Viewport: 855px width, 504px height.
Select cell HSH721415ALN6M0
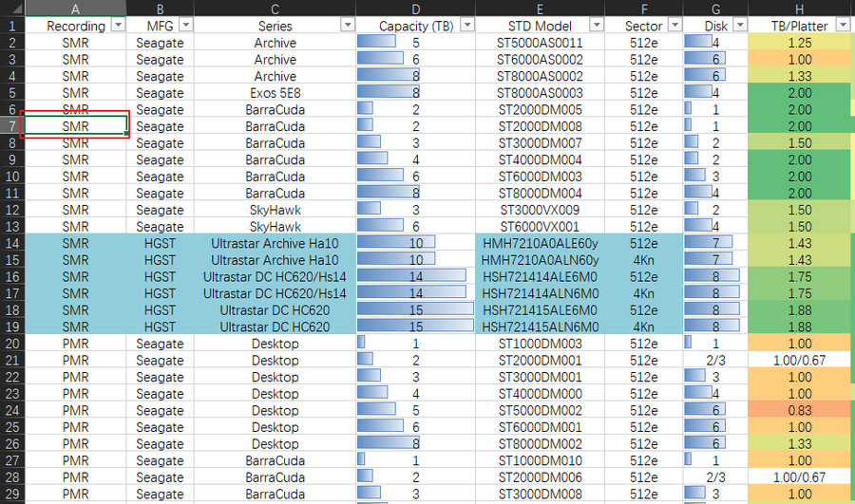[540, 327]
